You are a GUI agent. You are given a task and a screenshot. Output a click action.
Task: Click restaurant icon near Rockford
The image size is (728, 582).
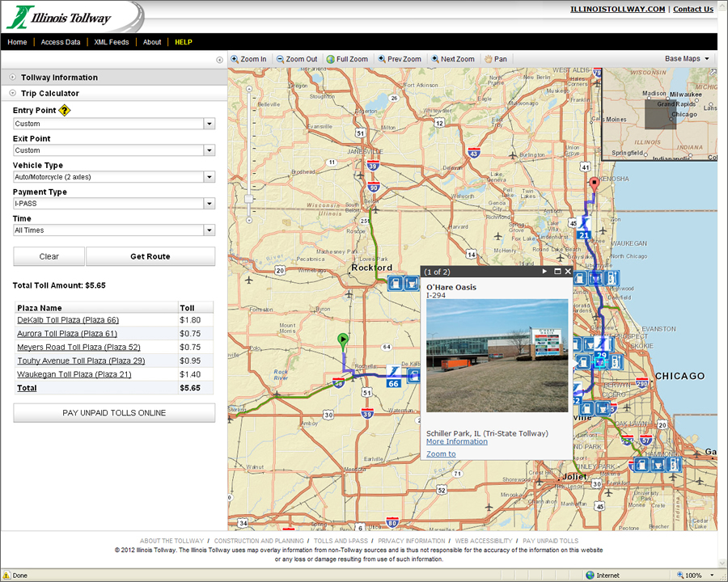pyautogui.click(x=412, y=282)
